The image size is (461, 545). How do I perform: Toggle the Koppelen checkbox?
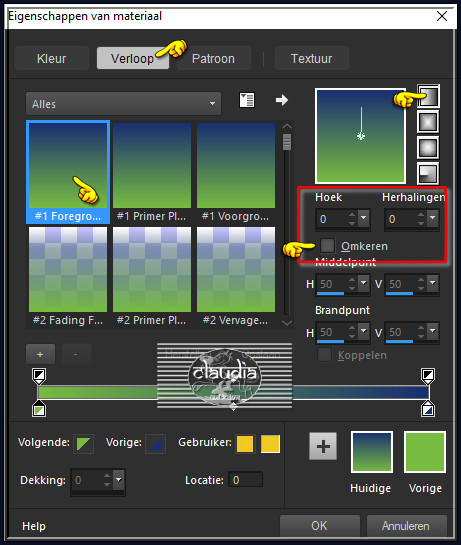coord(324,355)
